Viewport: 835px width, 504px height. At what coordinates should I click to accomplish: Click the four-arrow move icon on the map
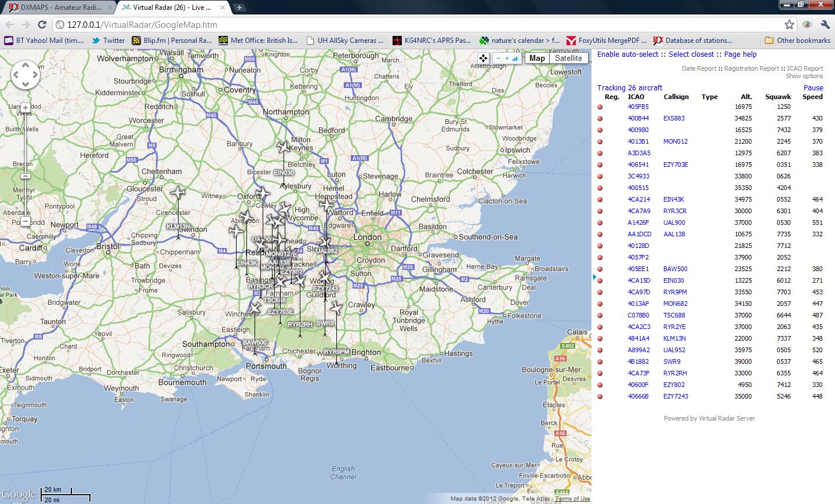[x=483, y=58]
